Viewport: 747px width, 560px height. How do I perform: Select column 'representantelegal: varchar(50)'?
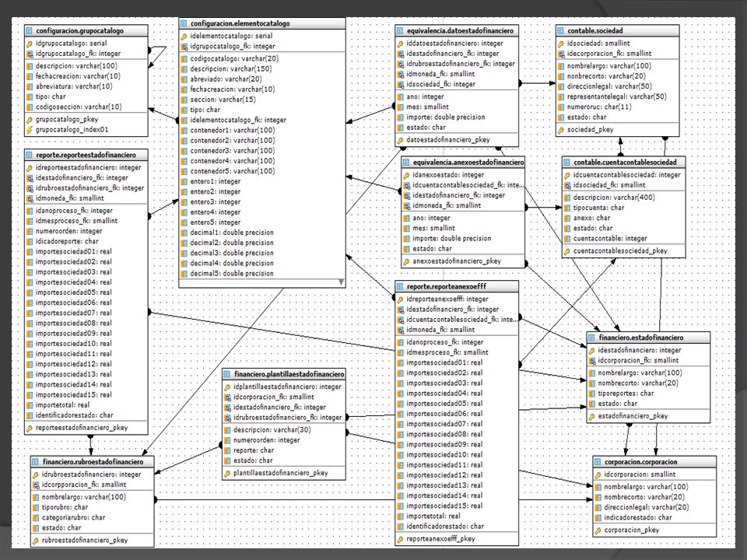(x=617, y=96)
